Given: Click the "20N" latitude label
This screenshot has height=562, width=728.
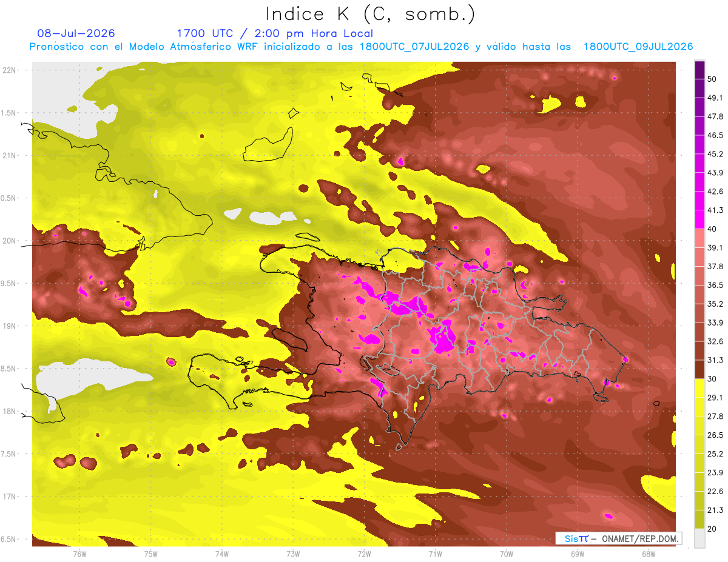Looking at the screenshot, I should (x=10, y=241).
